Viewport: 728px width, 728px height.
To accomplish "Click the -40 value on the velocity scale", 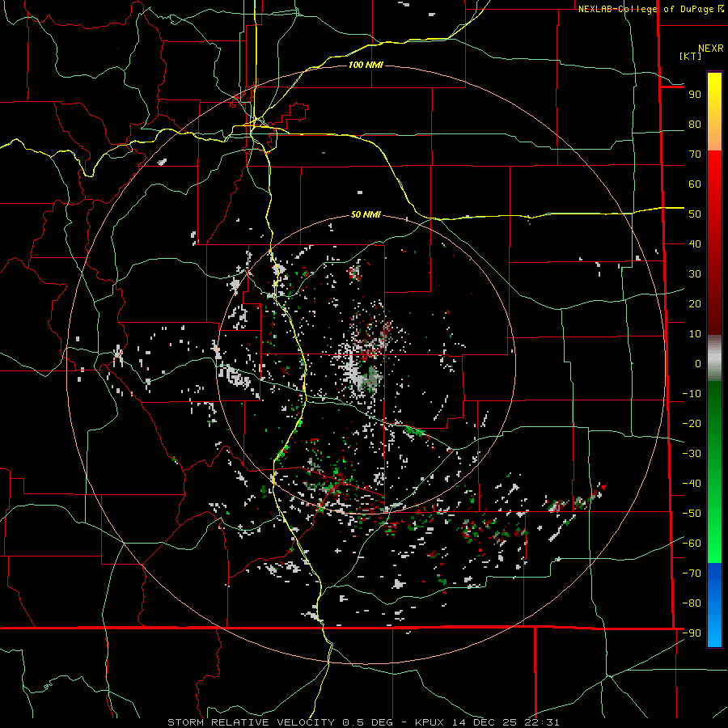I will [692, 484].
